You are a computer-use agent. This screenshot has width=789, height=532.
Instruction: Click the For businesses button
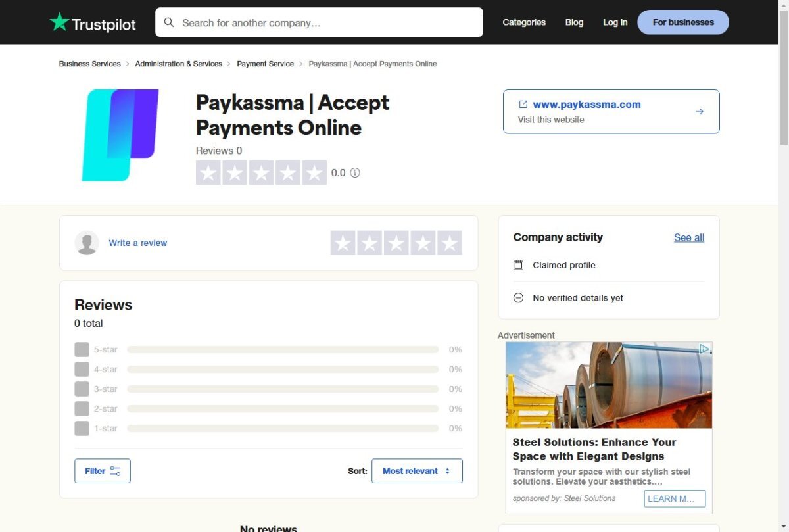coord(683,22)
